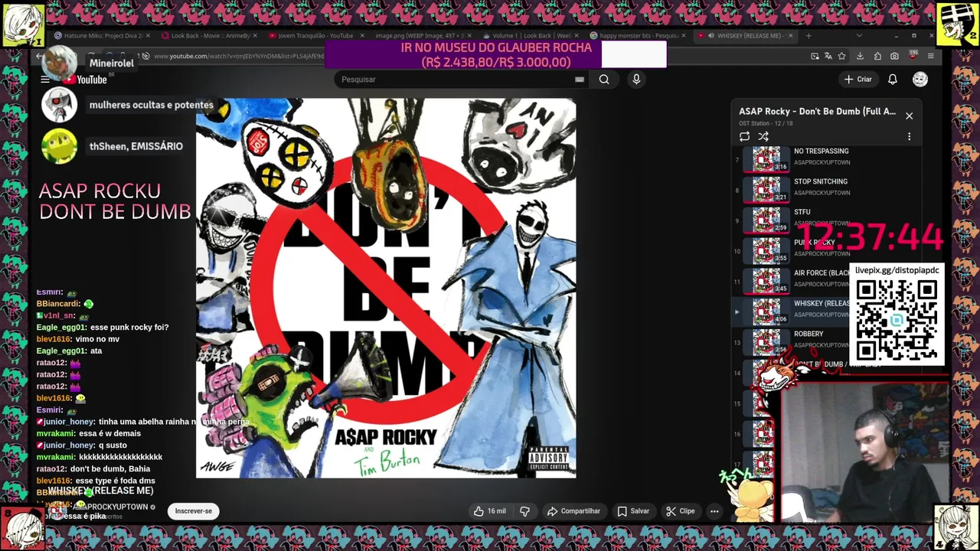Close the Hatsune Miku Project Diva tab

(148, 35)
